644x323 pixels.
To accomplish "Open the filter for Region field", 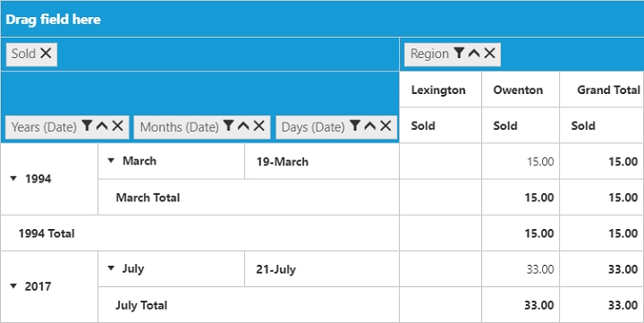I will 459,53.
